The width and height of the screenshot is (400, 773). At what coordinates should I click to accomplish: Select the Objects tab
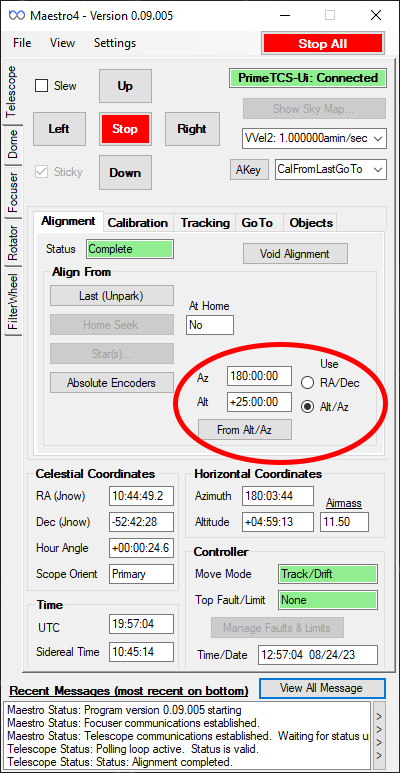click(311, 223)
